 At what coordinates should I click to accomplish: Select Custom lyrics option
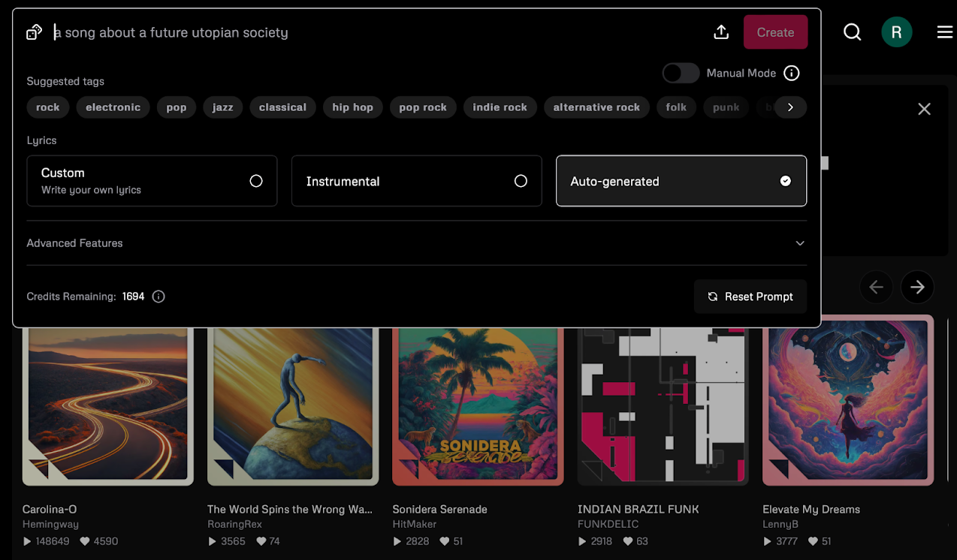point(152,181)
